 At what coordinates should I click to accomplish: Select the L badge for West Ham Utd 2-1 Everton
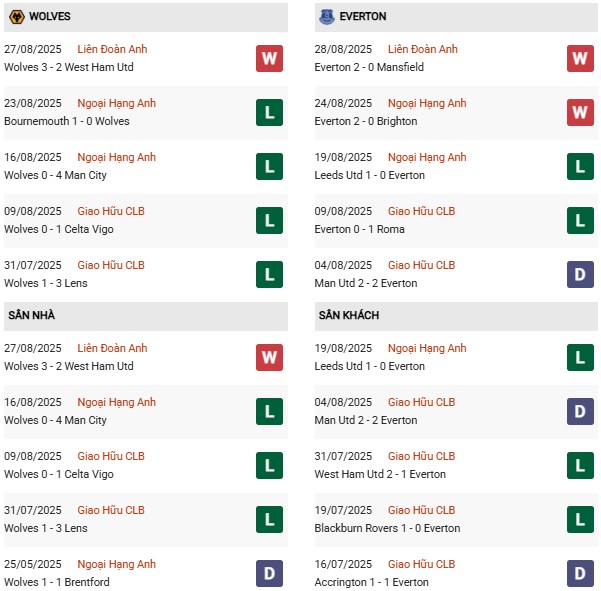(580, 466)
